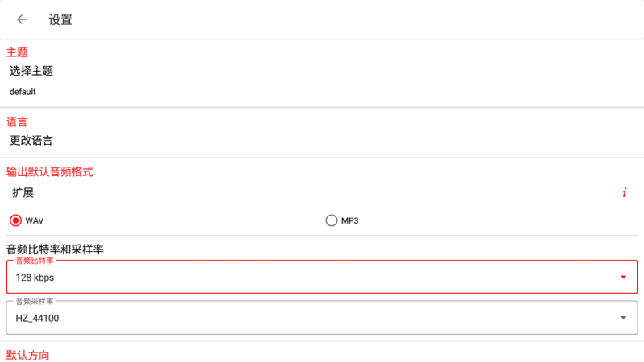Select the MP3 radio button
Screen dimensions: 644x362
(x=332, y=220)
